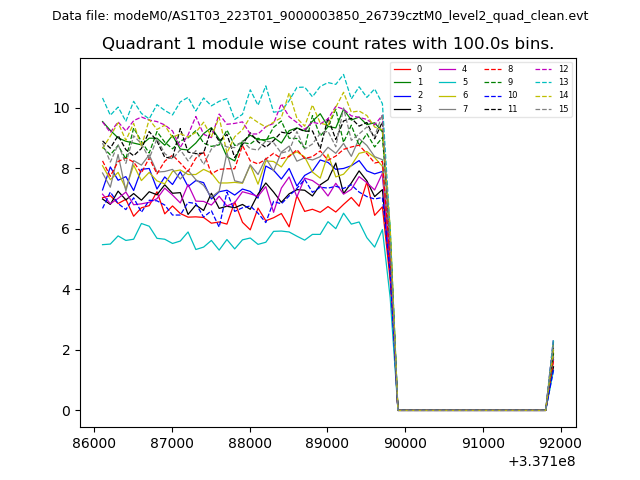Click legend label 10 for the blue dashed line
640x480 pixels.
click(x=512, y=95)
